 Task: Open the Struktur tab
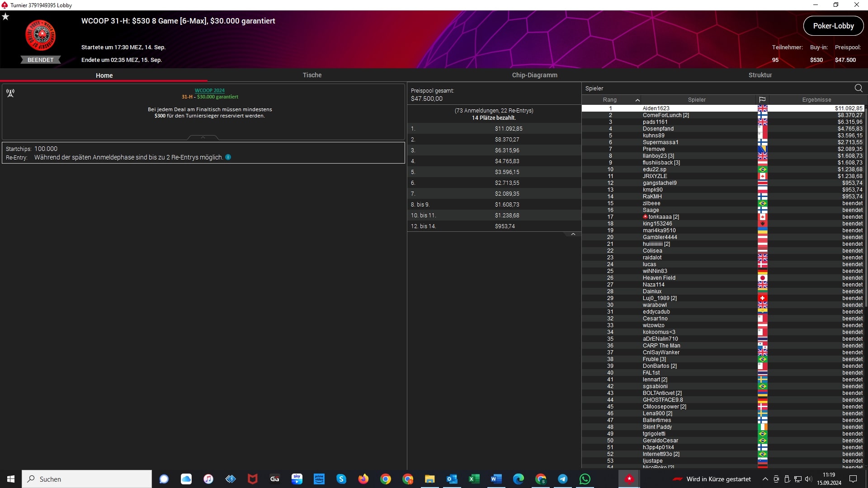(x=760, y=75)
